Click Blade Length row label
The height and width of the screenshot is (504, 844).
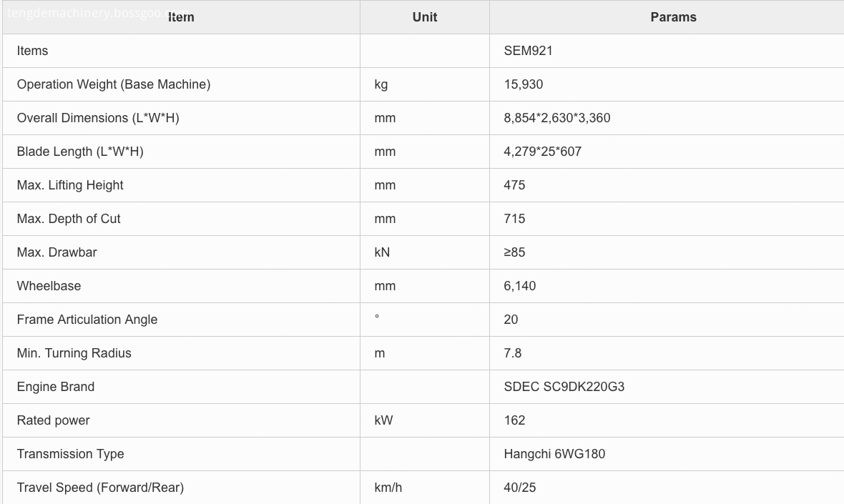pyautogui.click(x=80, y=152)
